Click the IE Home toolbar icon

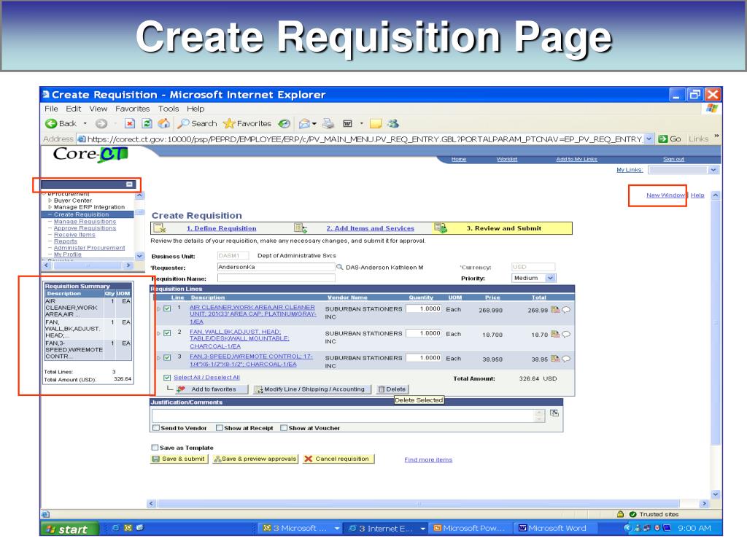(164, 124)
